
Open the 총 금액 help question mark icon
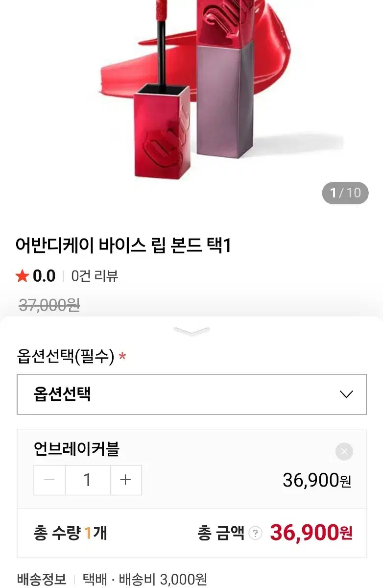click(x=255, y=533)
